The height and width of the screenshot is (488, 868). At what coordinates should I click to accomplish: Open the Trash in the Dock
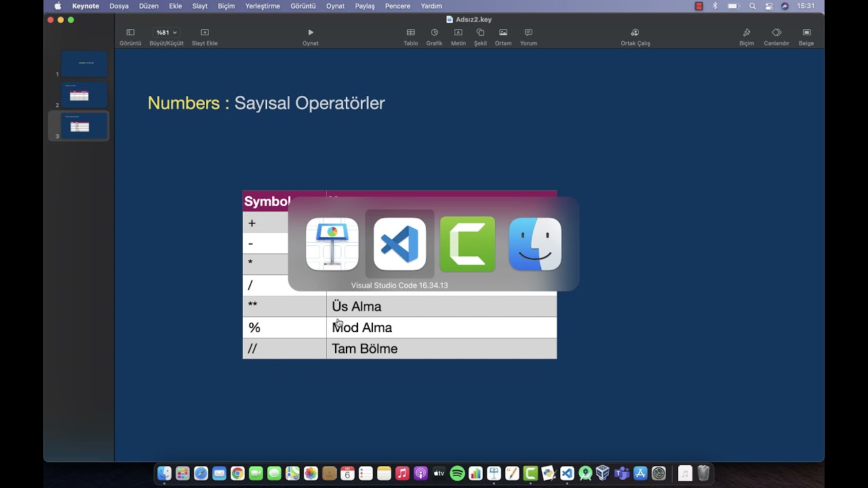pos(703,474)
